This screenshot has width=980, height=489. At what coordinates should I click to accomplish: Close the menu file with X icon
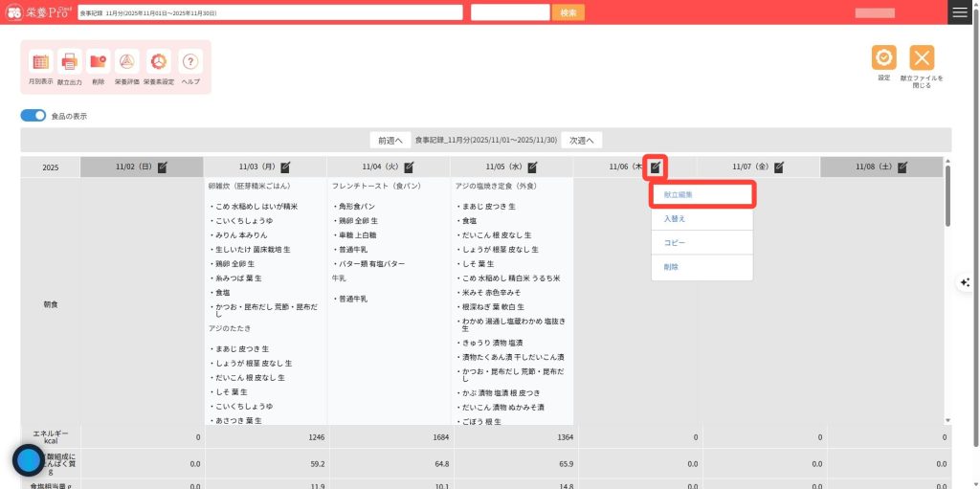(x=922, y=57)
